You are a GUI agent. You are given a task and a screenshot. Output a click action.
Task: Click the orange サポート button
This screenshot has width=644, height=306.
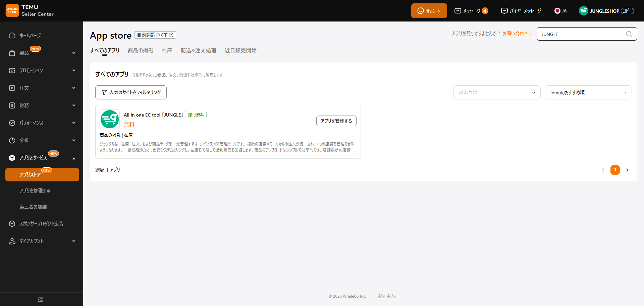(x=429, y=11)
